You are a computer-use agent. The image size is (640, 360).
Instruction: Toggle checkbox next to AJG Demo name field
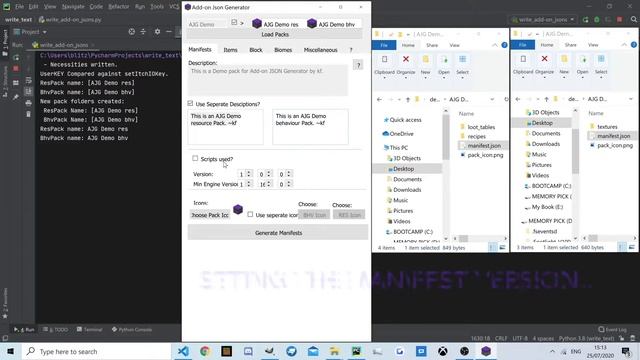click(234, 22)
